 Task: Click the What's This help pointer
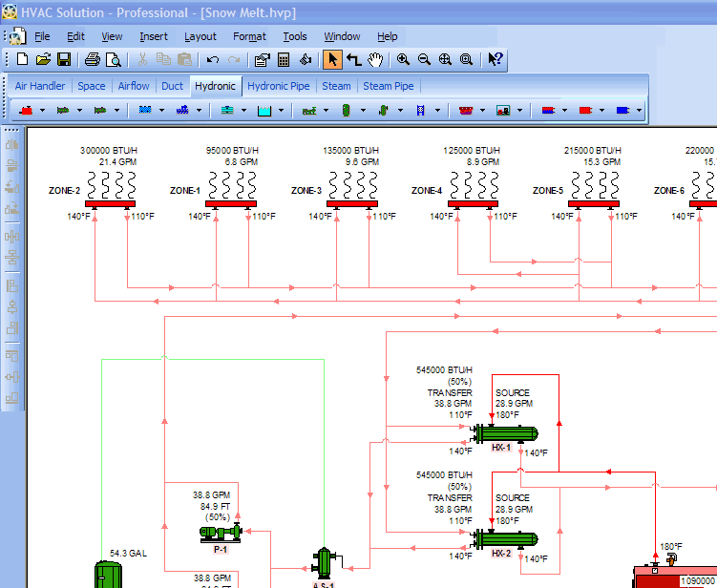[x=496, y=59]
